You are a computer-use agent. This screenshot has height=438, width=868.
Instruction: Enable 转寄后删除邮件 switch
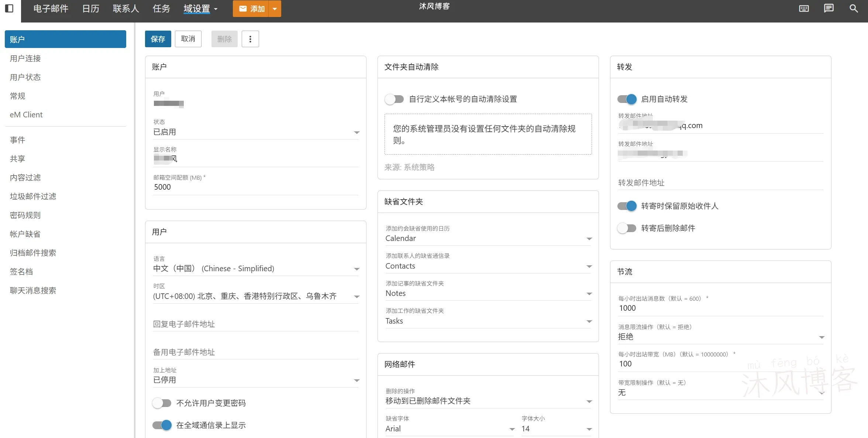(627, 228)
